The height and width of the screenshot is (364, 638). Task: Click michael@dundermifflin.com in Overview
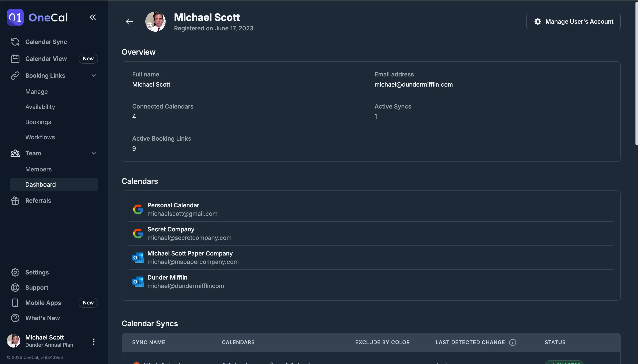pyautogui.click(x=413, y=84)
